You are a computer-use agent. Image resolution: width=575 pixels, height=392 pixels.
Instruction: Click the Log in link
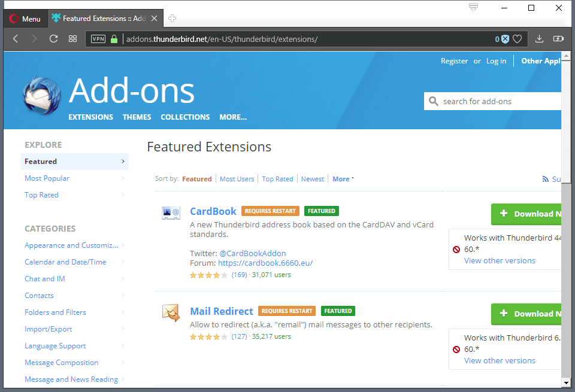coord(496,60)
